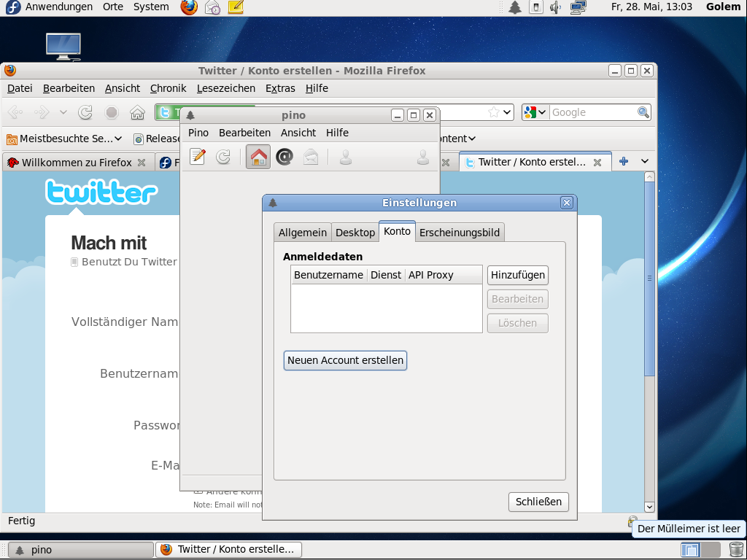Open Hilfe menu in pino window
The width and height of the screenshot is (747, 560).
(x=337, y=133)
